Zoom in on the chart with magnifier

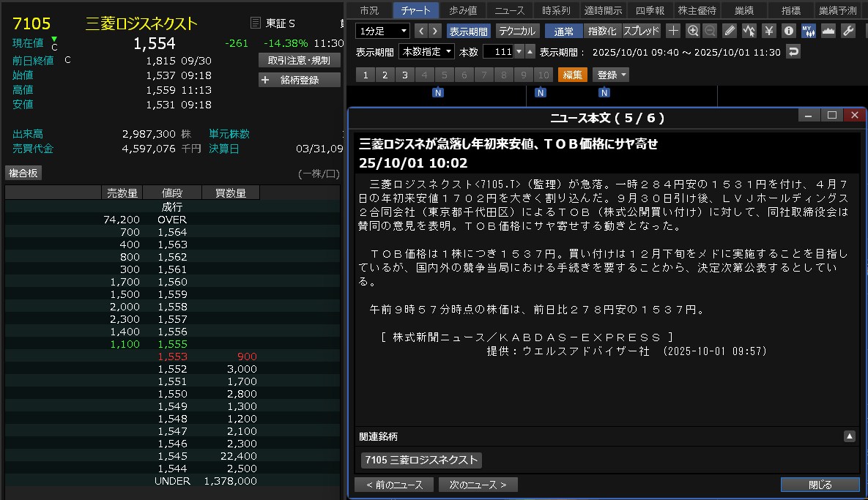(x=693, y=31)
